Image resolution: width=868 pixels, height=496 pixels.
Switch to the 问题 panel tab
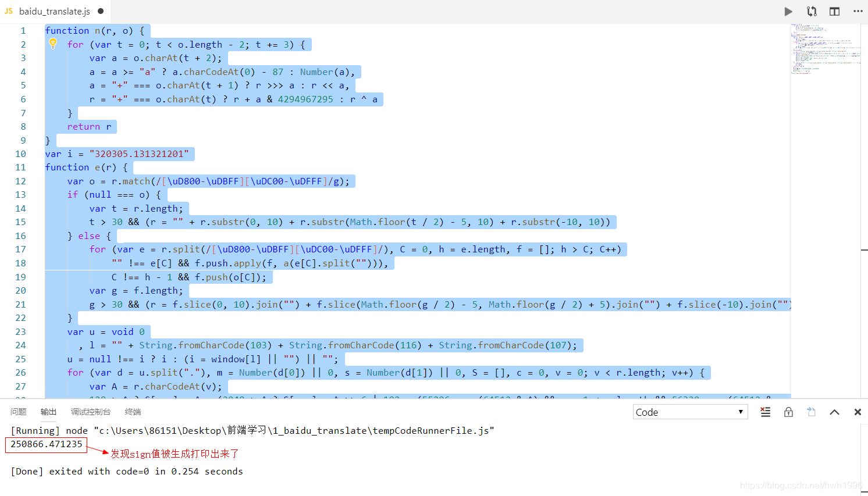pyautogui.click(x=19, y=412)
